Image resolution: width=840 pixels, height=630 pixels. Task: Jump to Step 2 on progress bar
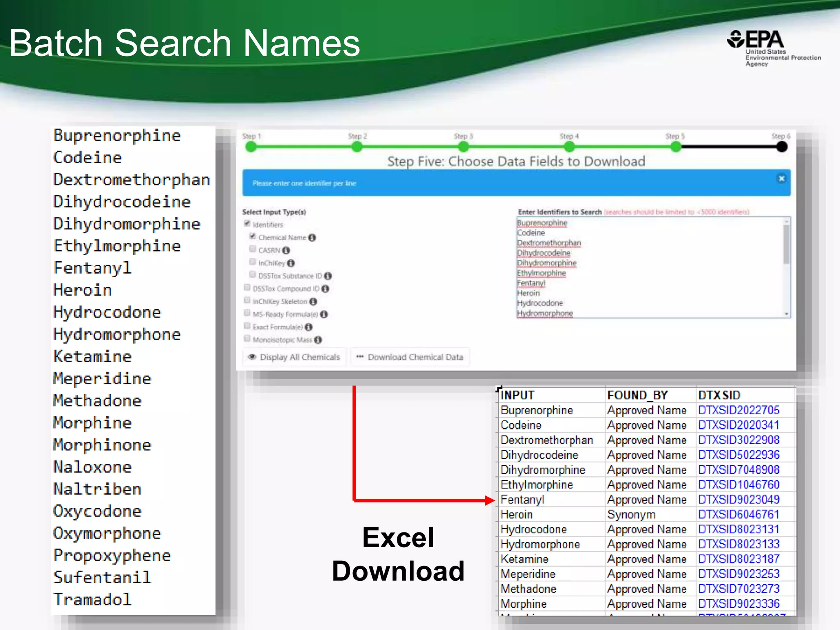[x=357, y=147]
